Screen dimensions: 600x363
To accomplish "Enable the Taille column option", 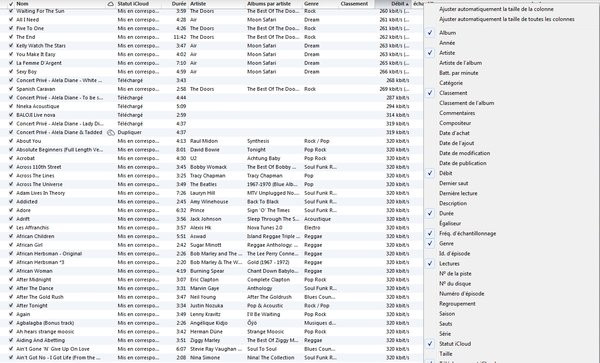I will (446, 354).
